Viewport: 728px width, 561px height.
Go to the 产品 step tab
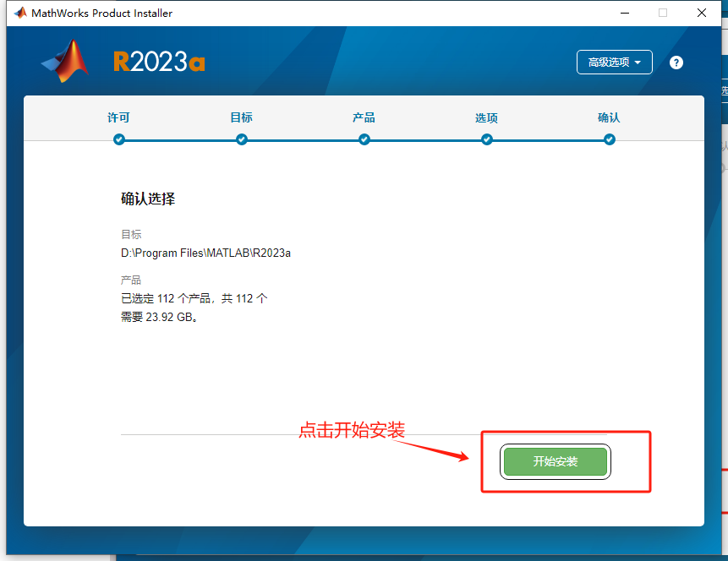tap(364, 117)
